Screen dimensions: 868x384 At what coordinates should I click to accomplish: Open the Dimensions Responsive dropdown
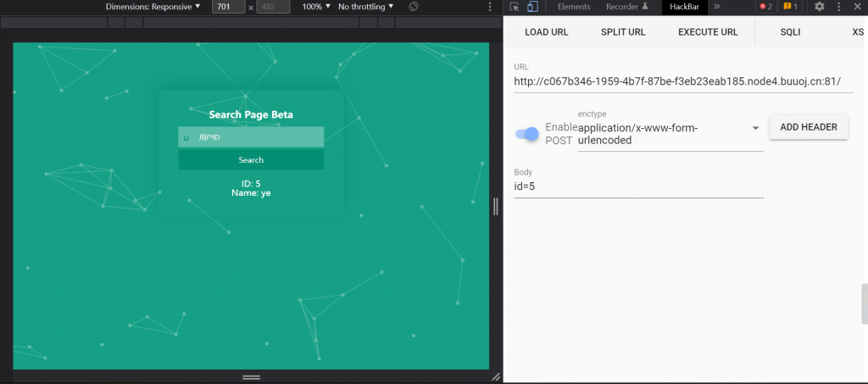coord(153,7)
